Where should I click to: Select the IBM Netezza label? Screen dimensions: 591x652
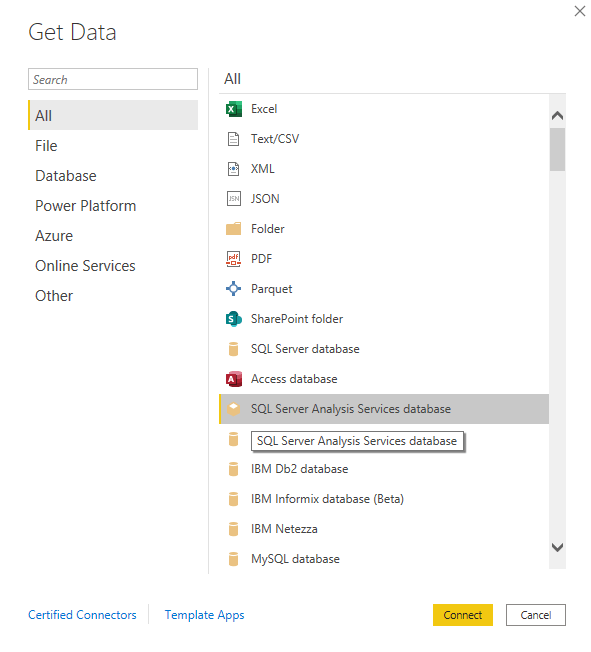284,529
